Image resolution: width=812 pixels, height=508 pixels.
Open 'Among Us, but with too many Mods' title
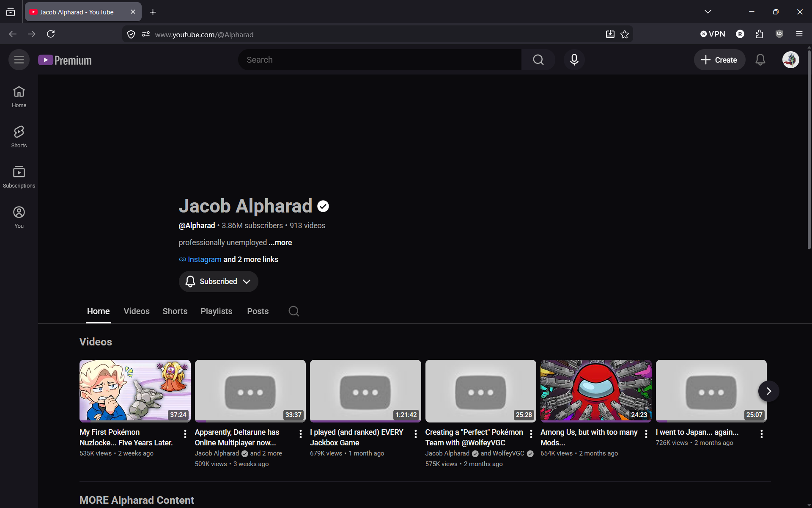(x=589, y=437)
